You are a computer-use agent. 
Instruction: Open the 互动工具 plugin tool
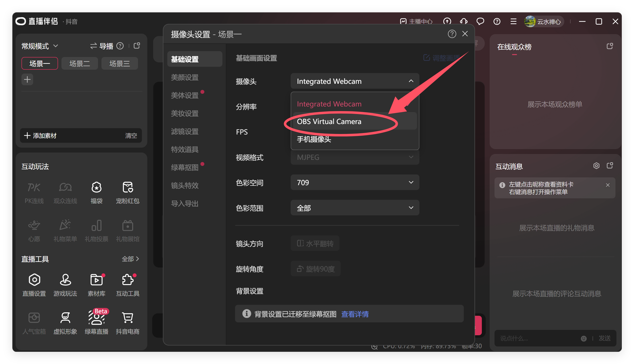128,285
